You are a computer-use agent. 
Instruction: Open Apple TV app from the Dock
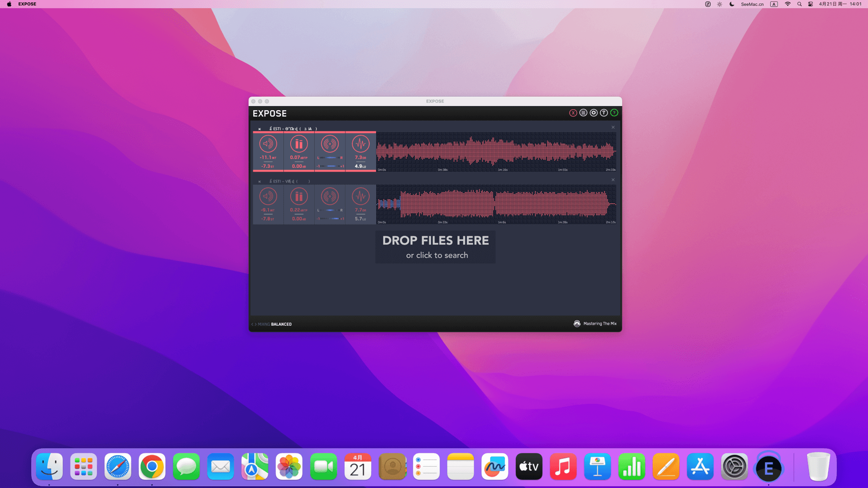point(529,466)
